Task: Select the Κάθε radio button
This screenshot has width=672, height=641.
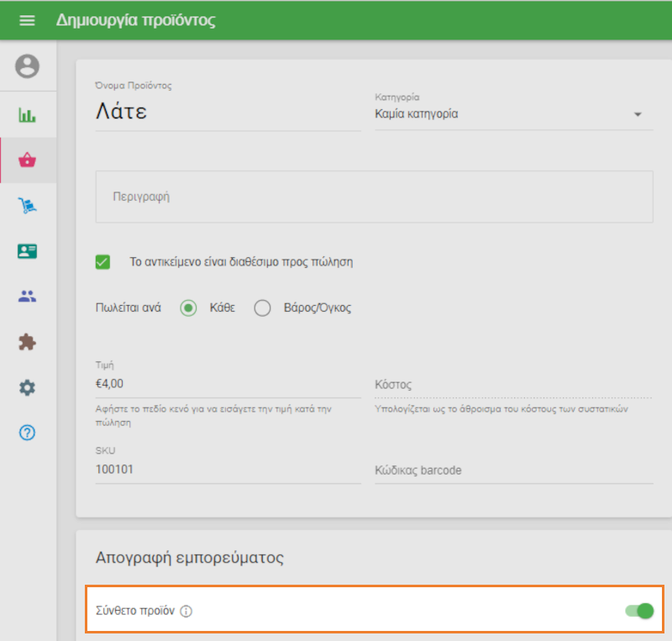Action: [189, 307]
